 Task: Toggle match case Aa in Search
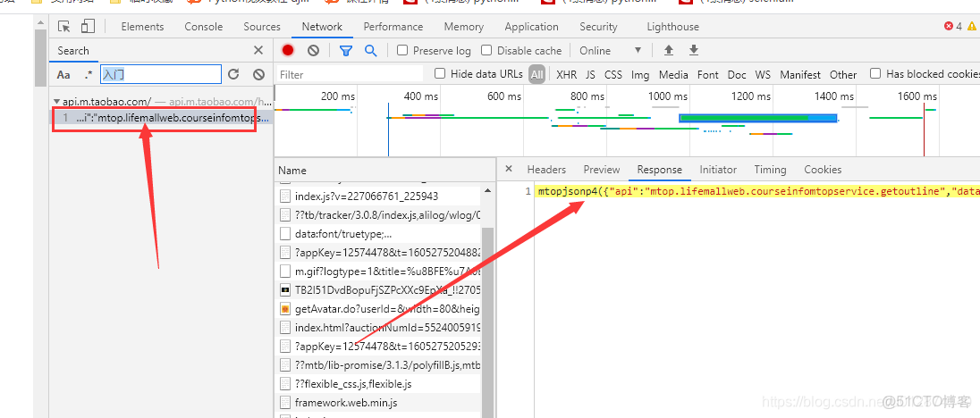click(63, 75)
